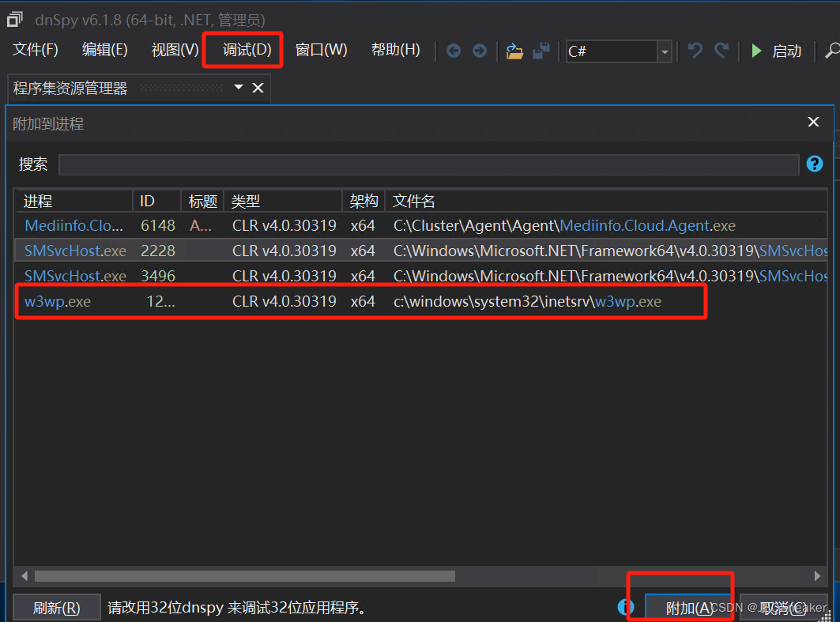Screen dimensions: 840x622
Task: Open the 文件(F) menu
Action: pyautogui.click(x=35, y=49)
